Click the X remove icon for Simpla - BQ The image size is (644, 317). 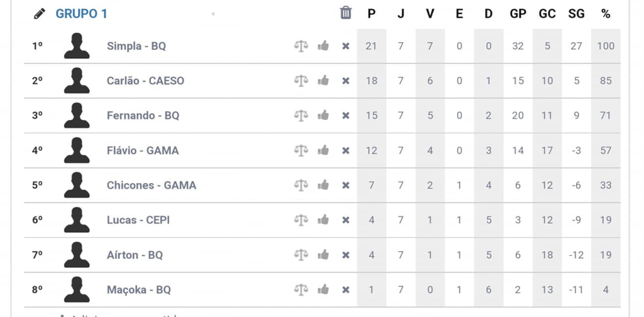[345, 46]
